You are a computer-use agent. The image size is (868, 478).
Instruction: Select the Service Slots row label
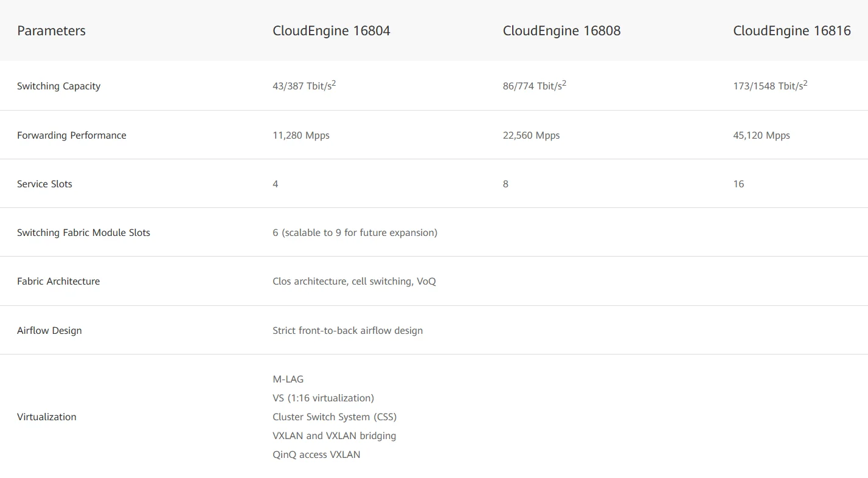click(44, 184)
